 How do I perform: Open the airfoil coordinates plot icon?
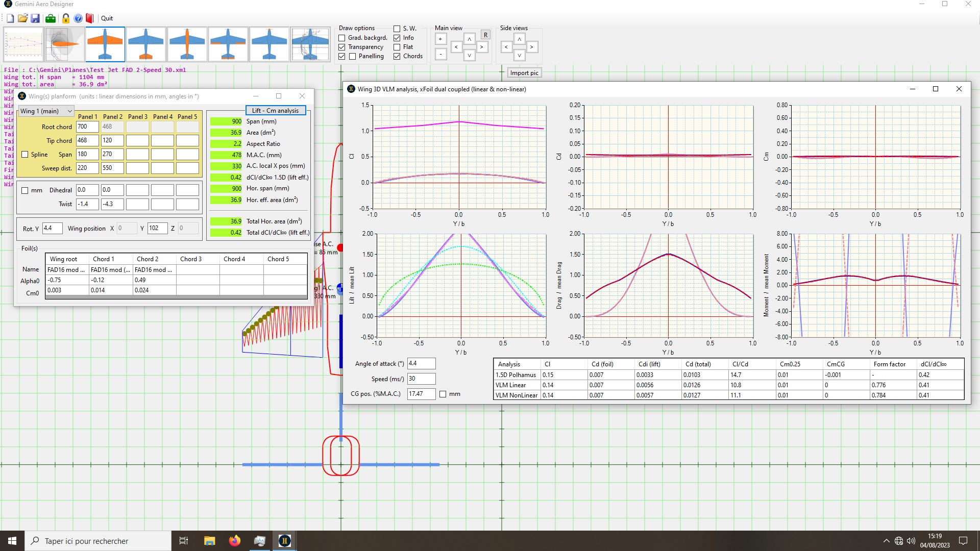tap(23, 45)
